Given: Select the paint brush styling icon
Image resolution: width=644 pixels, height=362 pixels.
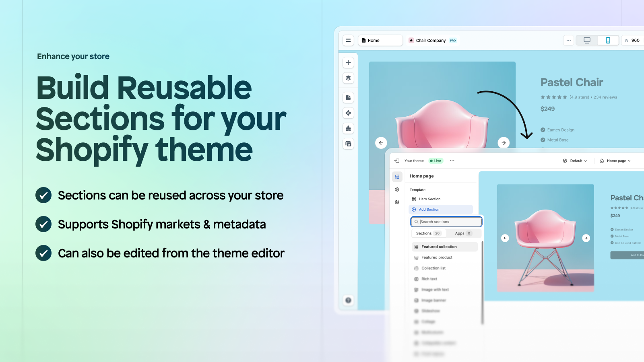Looking at the screenshot, I should (x=348, y=128).
